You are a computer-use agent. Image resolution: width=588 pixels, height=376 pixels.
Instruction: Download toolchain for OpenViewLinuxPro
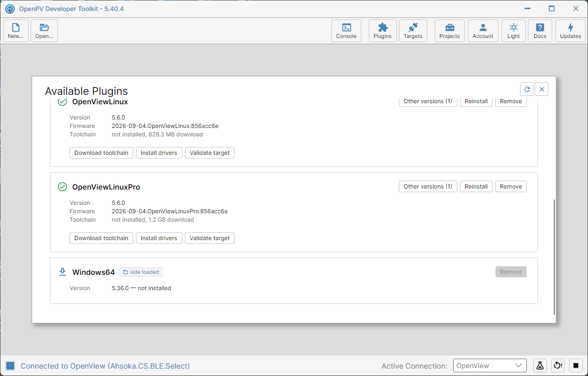(101, 238)
